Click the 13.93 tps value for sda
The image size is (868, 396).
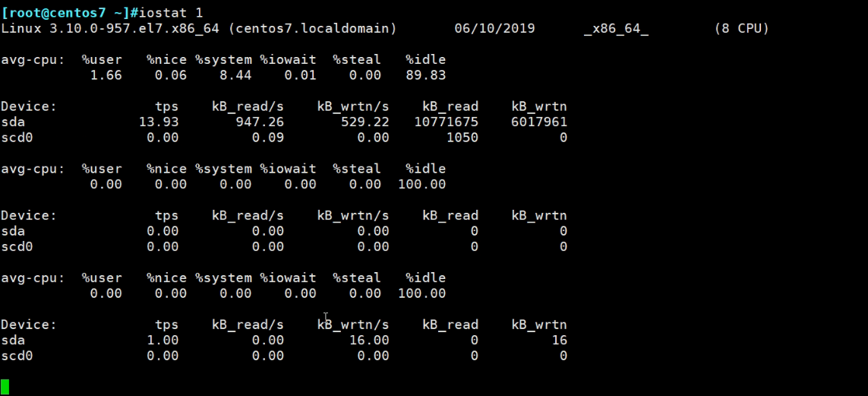pyautogui.click(x=159, y=122)
